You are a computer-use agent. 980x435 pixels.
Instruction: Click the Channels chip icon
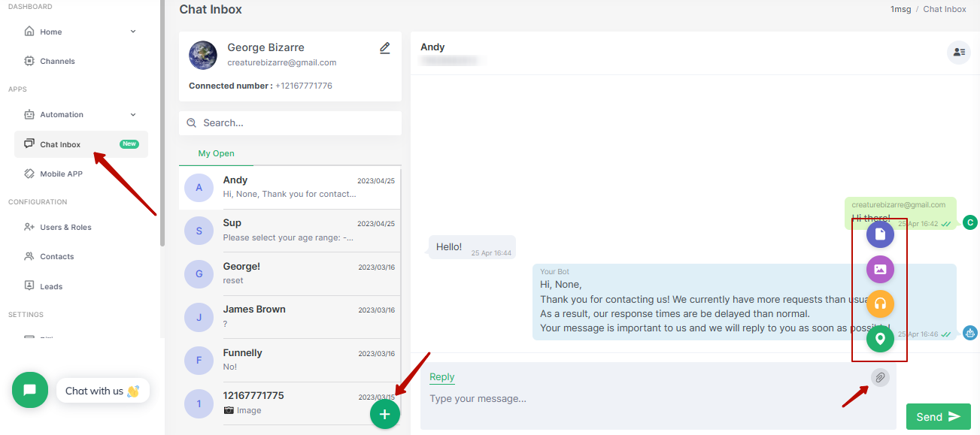pos(29,61)
